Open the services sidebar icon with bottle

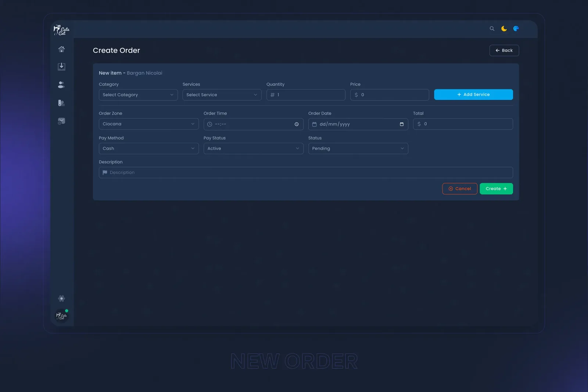pos(61,103)
